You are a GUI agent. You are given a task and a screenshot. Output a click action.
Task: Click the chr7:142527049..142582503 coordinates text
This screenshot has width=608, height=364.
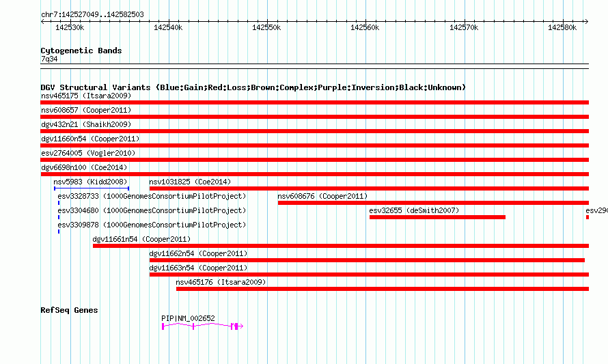[x=92, y=14]
